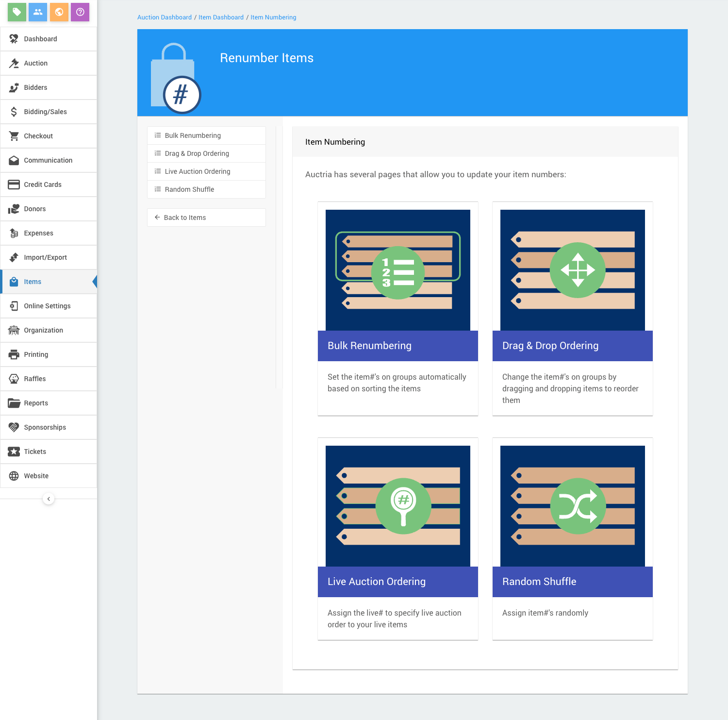
Task: Click the Checkout cart icon
Action: tap(14, 136)
